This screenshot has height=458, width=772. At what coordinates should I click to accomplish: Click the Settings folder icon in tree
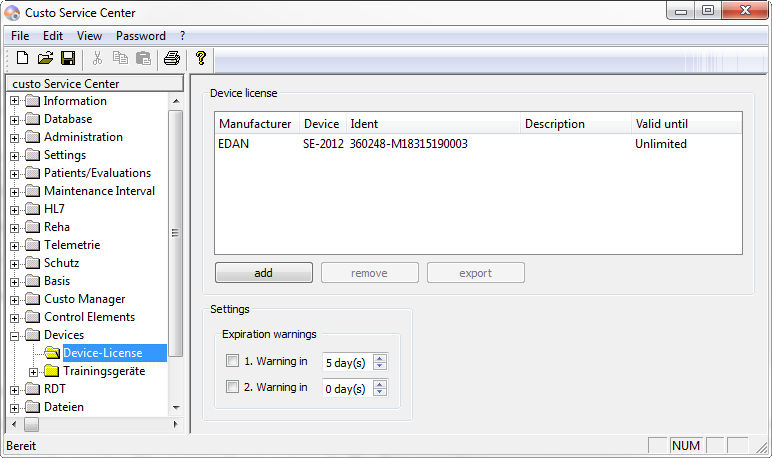(32, 155)
